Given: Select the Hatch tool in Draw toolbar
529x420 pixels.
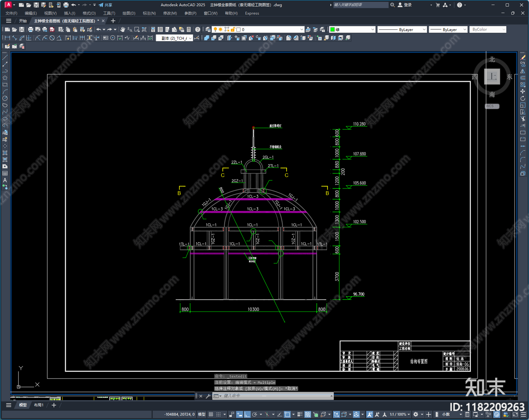Looking at the screenshot, I should tap(5, 153).
